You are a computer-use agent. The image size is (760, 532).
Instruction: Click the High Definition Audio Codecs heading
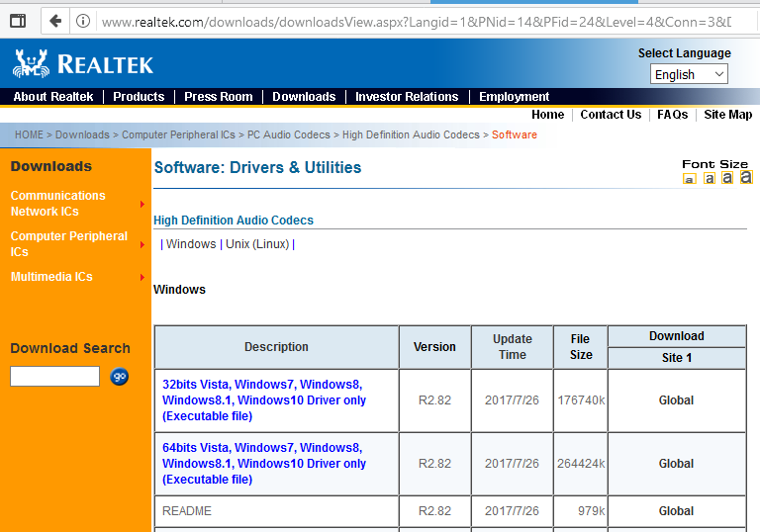point(234,220)
